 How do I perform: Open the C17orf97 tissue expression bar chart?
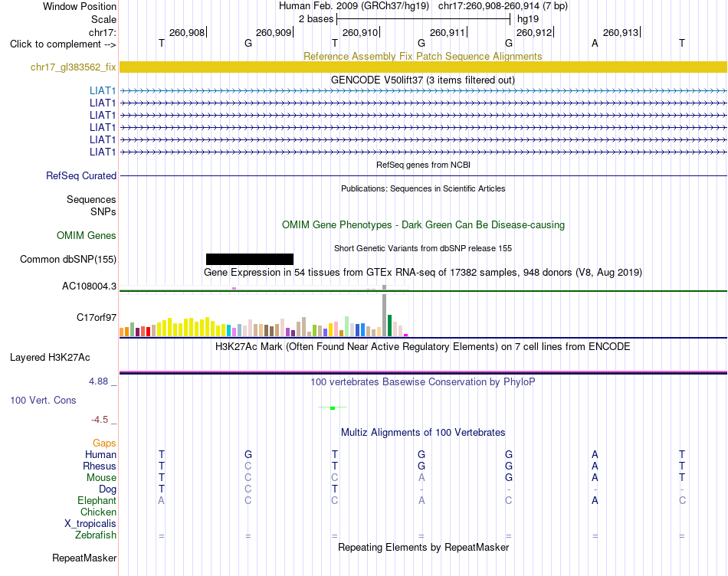[264, 316]
